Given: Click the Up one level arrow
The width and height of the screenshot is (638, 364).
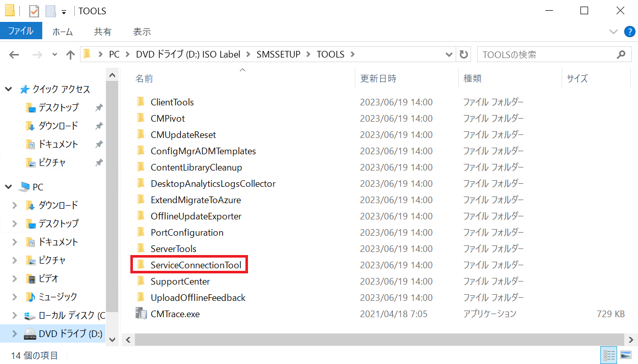Looking at the screenshot, I should [71, 55].
